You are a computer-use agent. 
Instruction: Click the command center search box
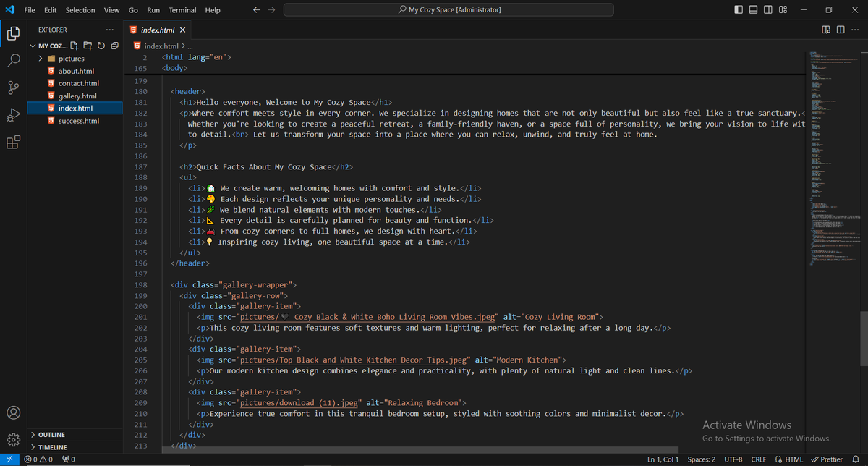click(x=448, y=10)
